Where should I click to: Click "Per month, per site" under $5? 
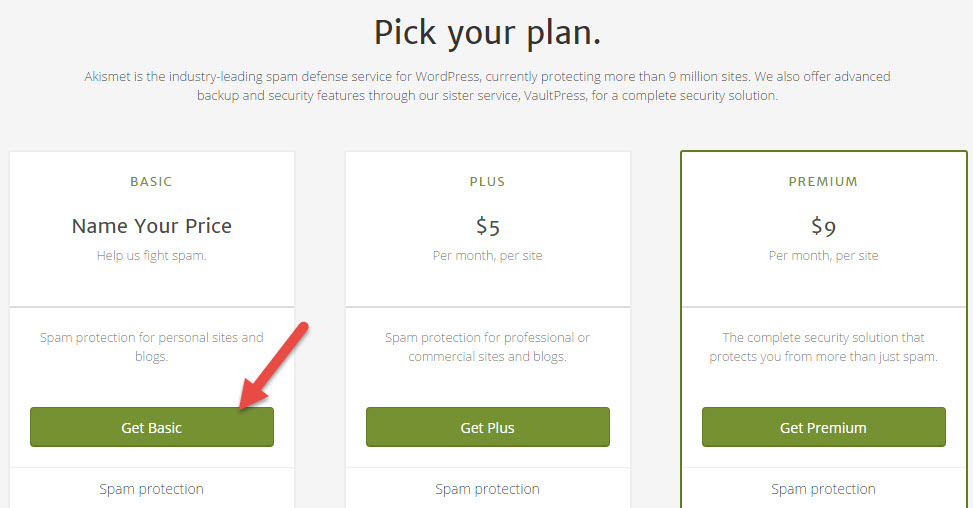487,256
